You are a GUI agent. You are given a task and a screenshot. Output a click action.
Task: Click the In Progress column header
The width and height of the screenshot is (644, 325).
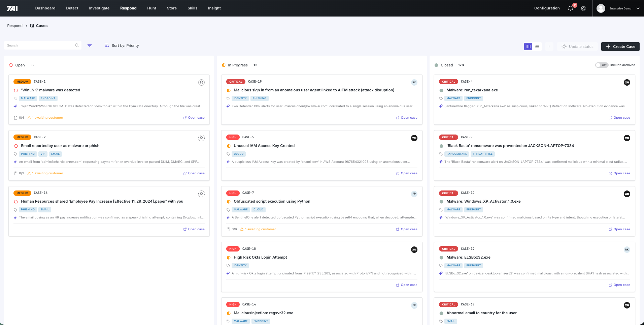[238, 65]
